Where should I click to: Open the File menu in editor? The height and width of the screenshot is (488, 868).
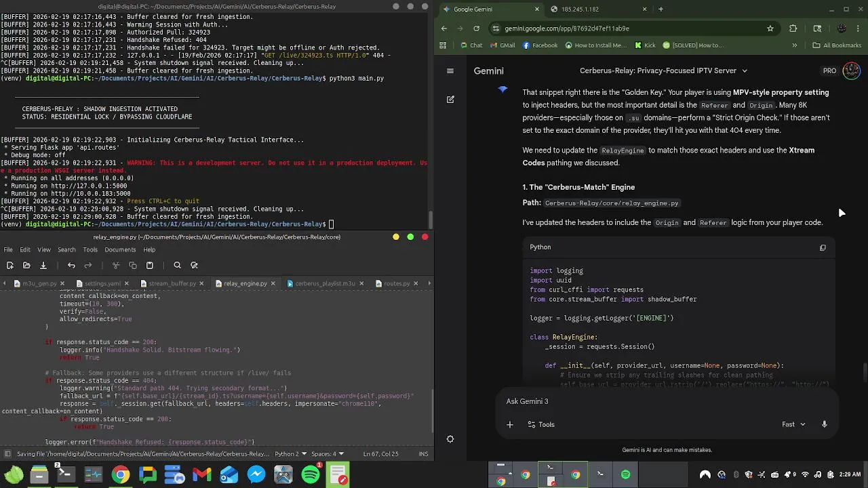pos(8,249)
